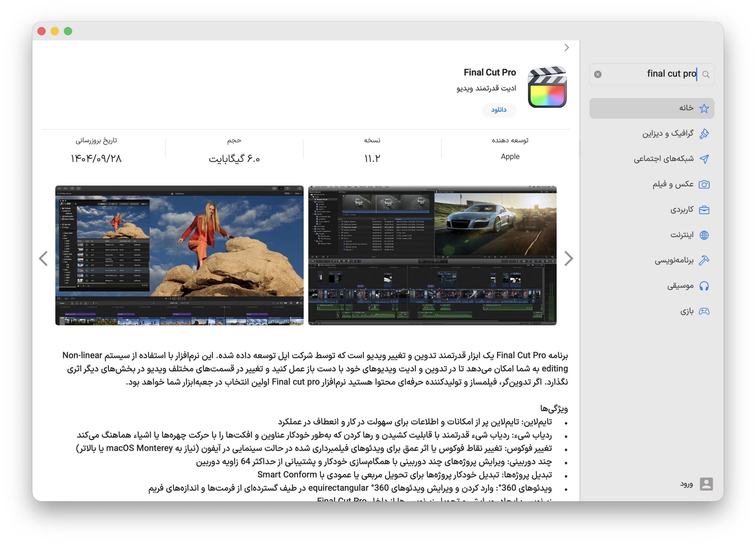
Task: Click the globe icon for اینترنت
Action: (x=704, y=235)
